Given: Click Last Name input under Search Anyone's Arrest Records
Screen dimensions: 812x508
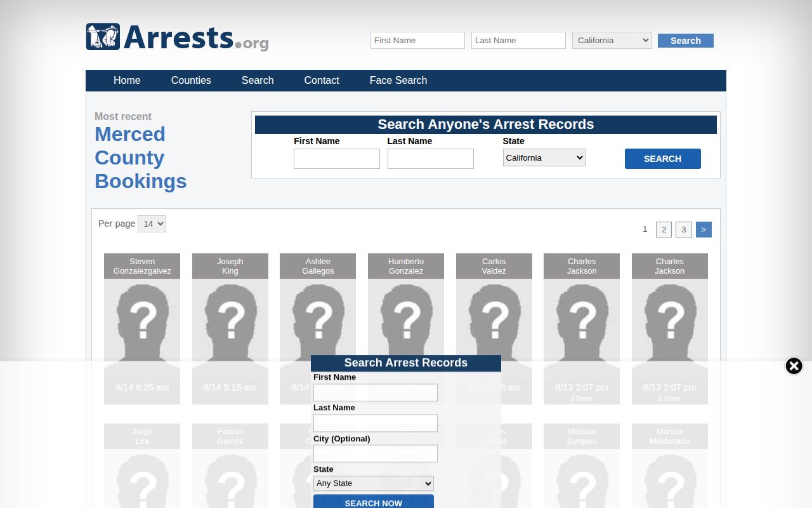Looking at the screenshot, I should click(x=431, y=159).
